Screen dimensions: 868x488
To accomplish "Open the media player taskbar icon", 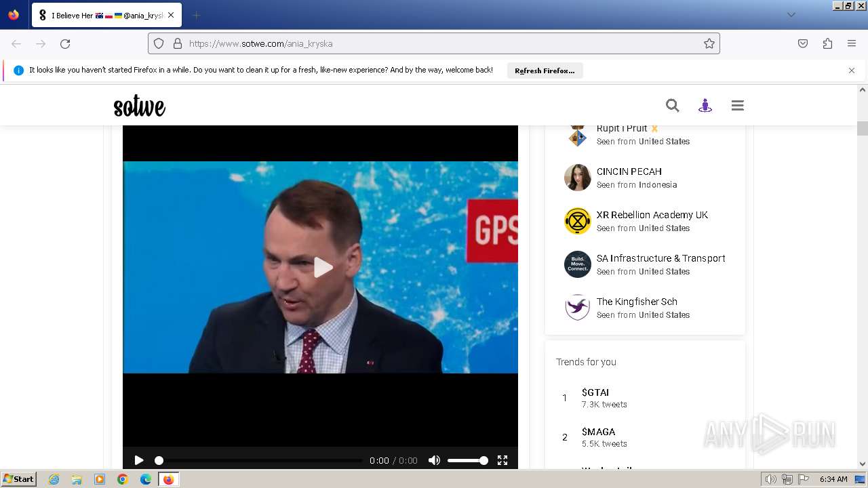I will 100,479.
